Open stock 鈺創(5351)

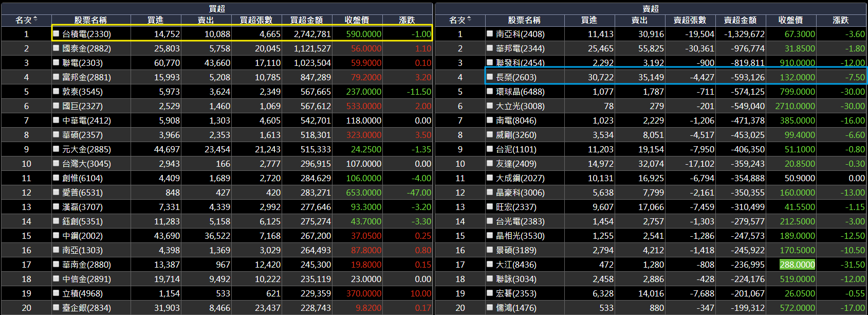(x=82, y=221)
